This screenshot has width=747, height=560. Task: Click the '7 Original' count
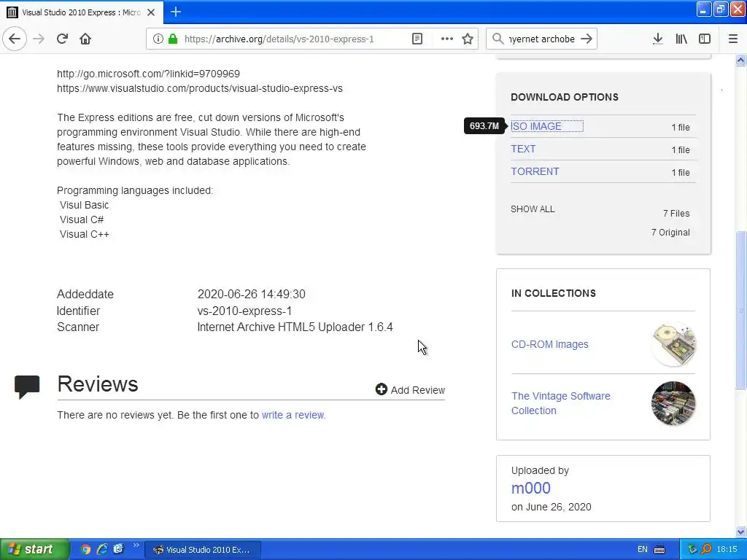(x=670, y=233)
